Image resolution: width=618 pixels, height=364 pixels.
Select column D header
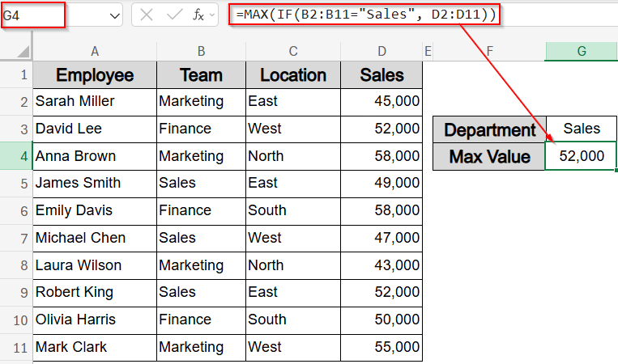[x=381, y=51]
